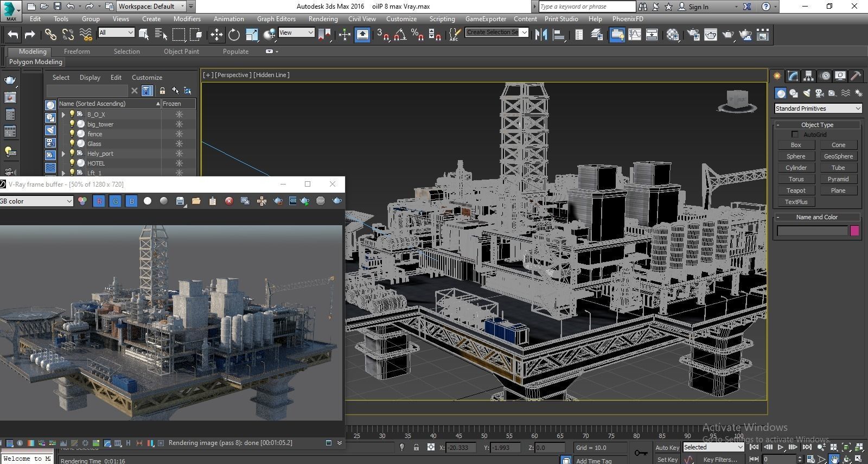Click the Align tool icon
This screenshot has width=868, height=464.
558,35
